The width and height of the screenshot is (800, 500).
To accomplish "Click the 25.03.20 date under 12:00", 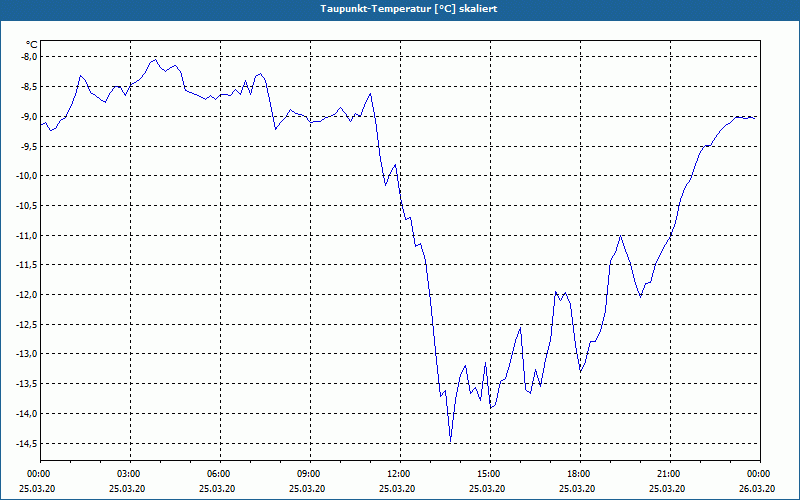I will [397, 488].
